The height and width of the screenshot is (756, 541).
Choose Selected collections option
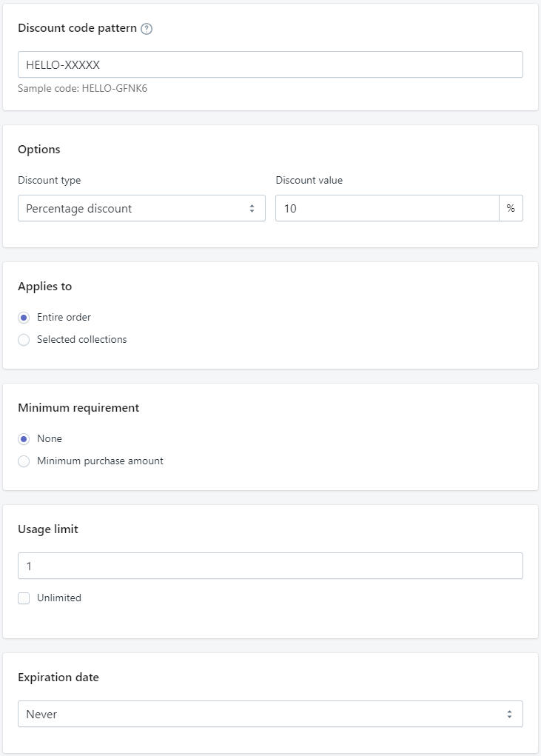pos(24,339)
